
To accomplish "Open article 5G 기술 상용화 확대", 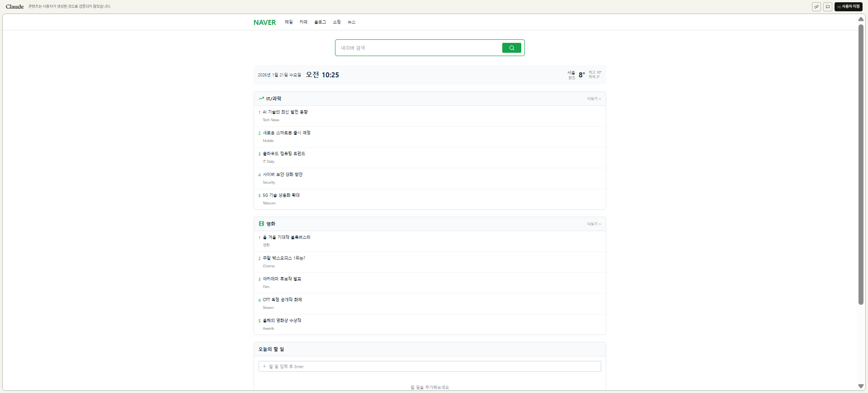I will pyautogui.click(x=281, y=195).
